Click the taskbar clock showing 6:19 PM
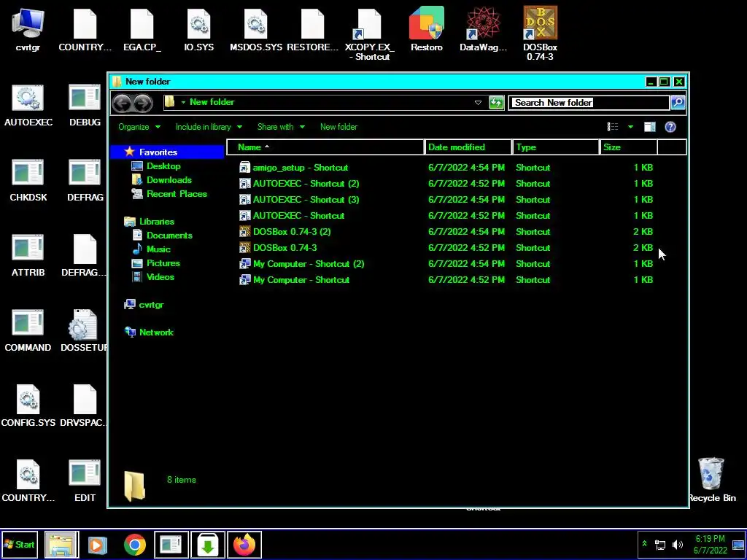Viewport: 747px width, 560px height. pos(710,545)
